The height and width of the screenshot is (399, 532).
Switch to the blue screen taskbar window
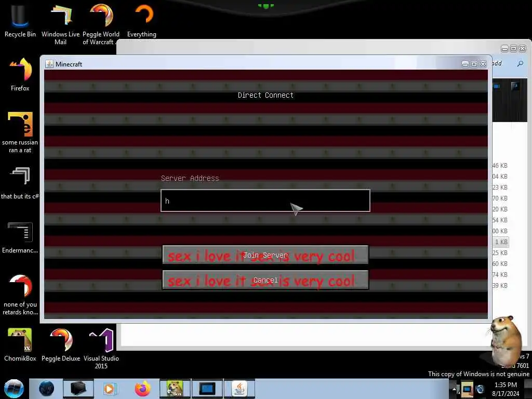(x=207, y=389)
